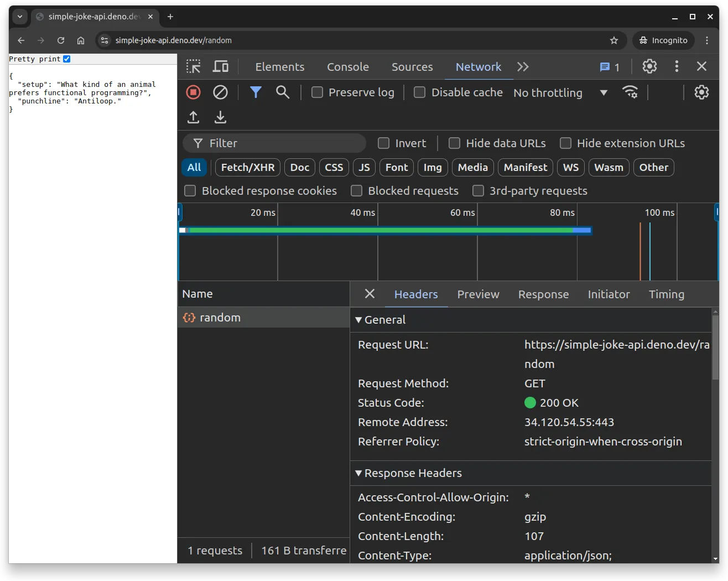This screenshot has height=581, width=728.
Task: Open DevTools settings gear
Action: pos(649,66)
